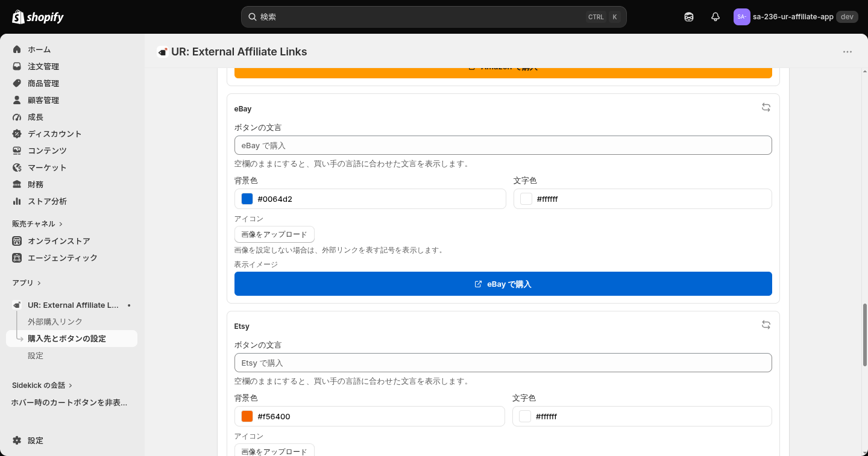
Task: Open the eBay text color swatch
Action: [x=526, y=199]
